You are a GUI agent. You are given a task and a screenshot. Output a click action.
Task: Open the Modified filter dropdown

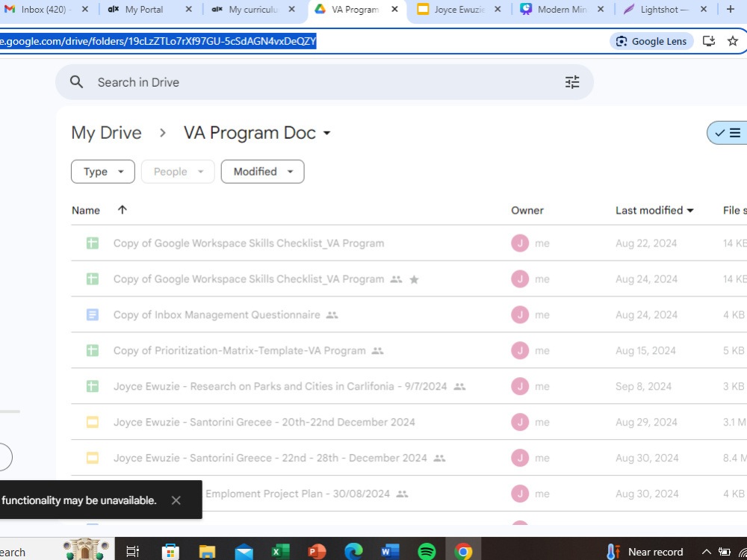262,172
